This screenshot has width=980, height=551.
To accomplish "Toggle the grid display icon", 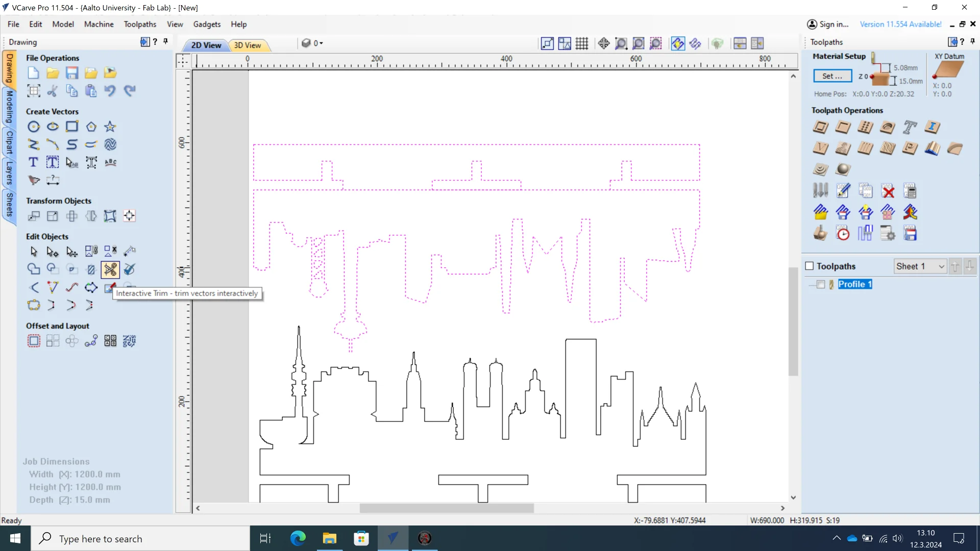I will 582,43.
